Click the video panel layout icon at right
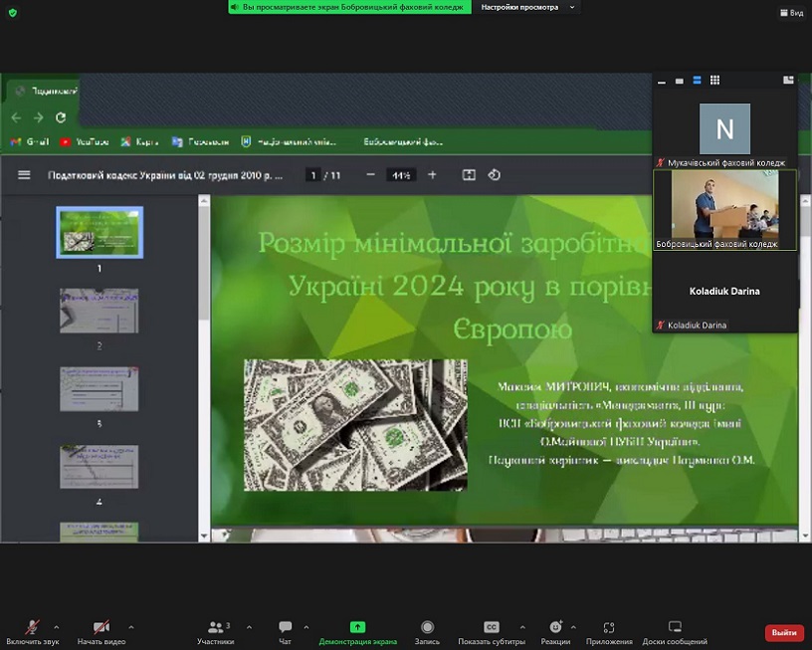812x650 pixels. tap(788, 80)
